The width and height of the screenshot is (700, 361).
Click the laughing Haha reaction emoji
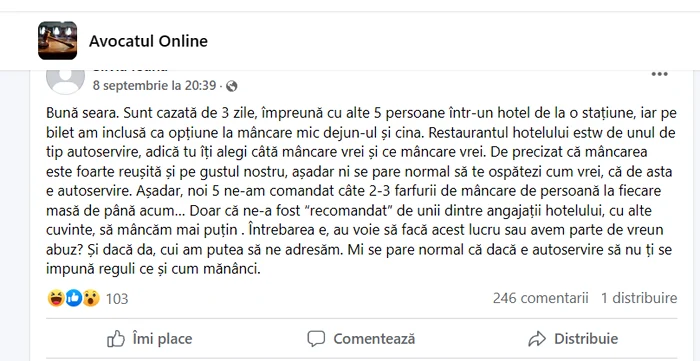tap(56, 298)
